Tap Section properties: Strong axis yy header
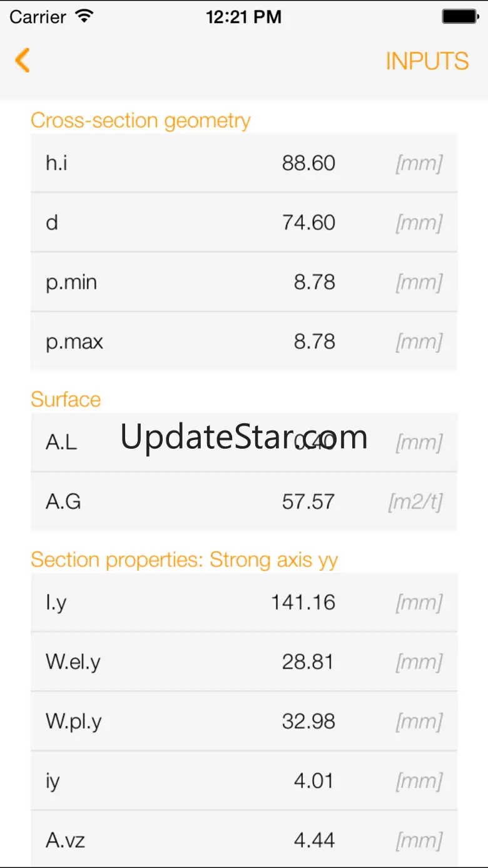This screenshot has height=868, width=488. pyautogui.click(x=184, y=559)
